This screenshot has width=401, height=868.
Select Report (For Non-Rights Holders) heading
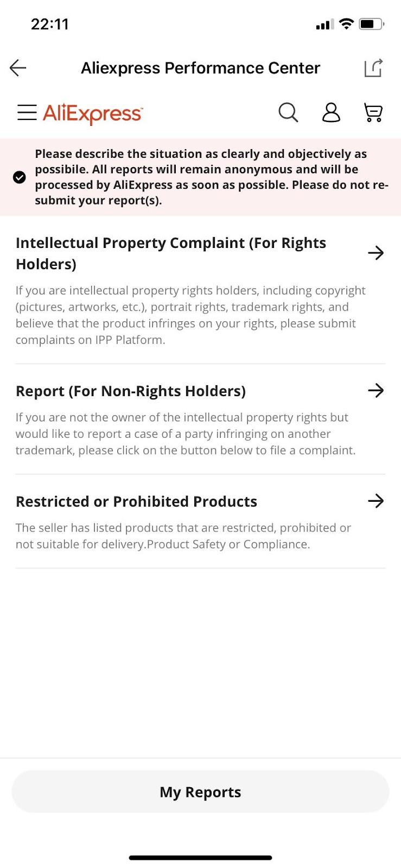point(131,391)
